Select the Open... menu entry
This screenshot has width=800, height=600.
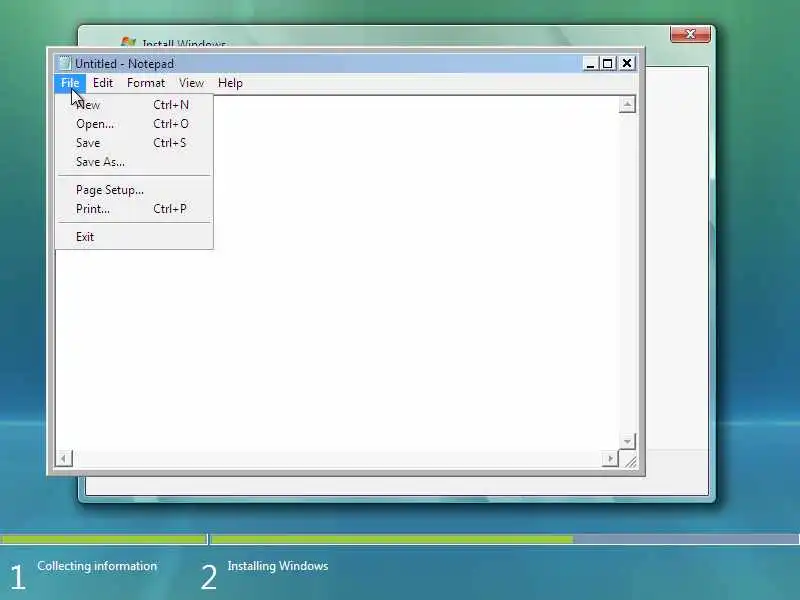click(x=134, y=123)
